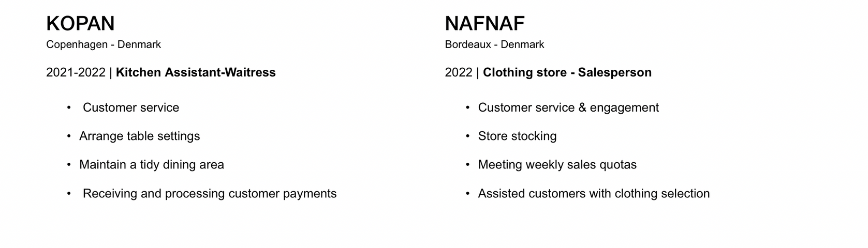Click the 2022 date under NAFNAF

459,72
